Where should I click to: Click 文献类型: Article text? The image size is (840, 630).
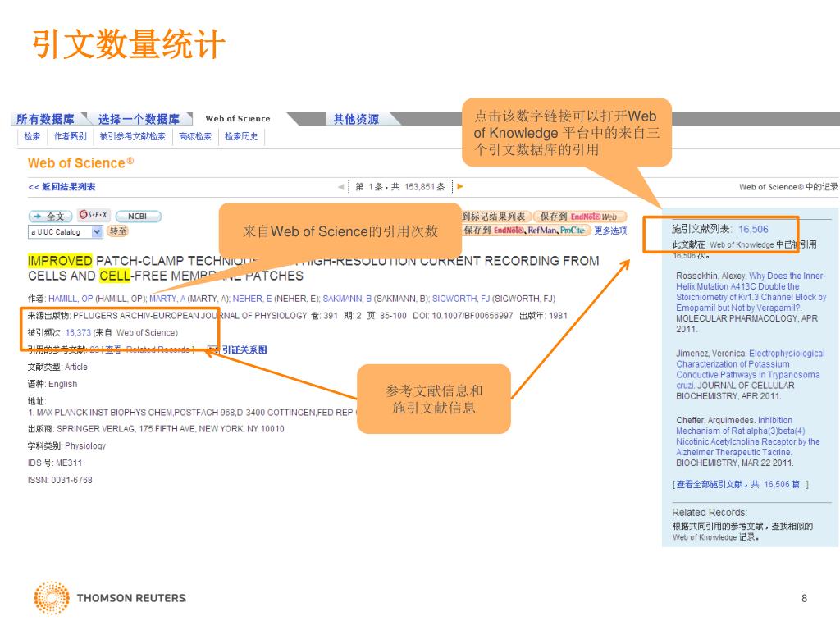tap(57, 367)
